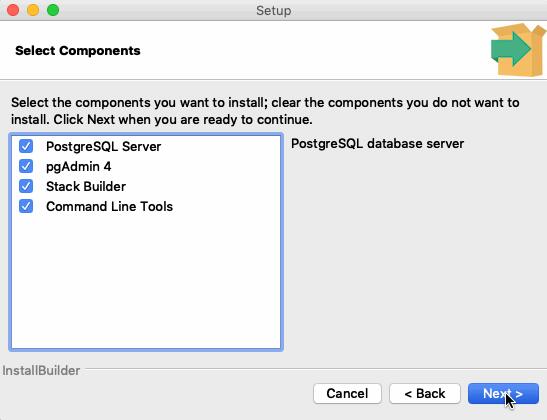Uncheck the pgAdmin 4 checkbox

(26, 166)
